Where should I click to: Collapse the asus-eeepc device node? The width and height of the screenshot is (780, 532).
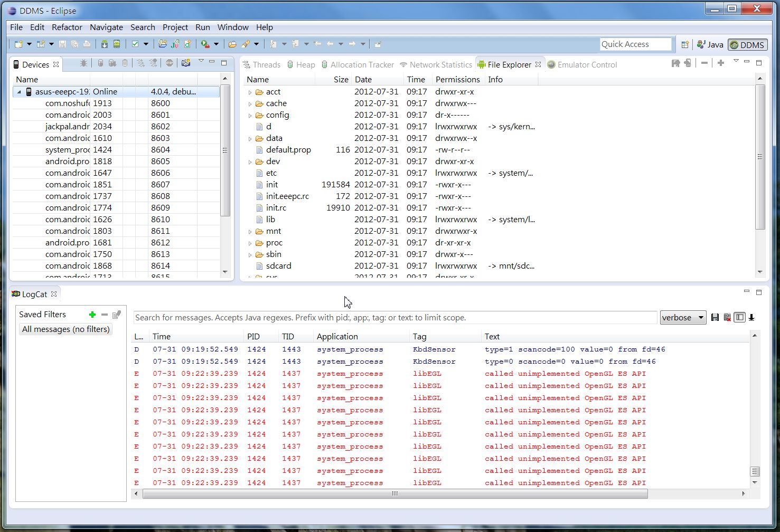[20, 92]
